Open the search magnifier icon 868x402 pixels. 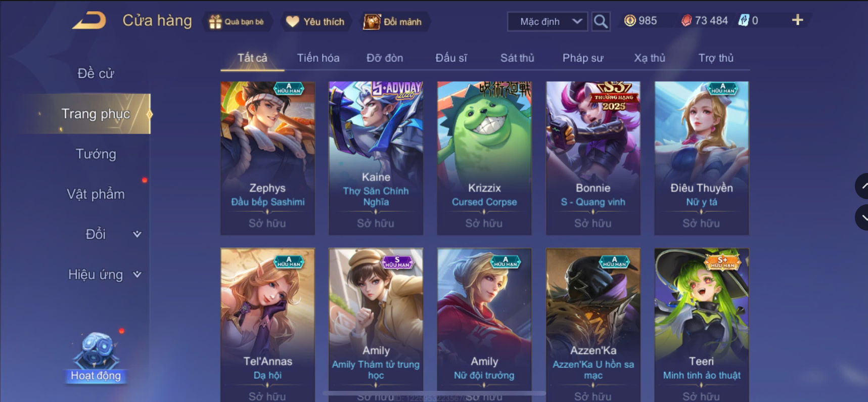(x=601, y=21)
